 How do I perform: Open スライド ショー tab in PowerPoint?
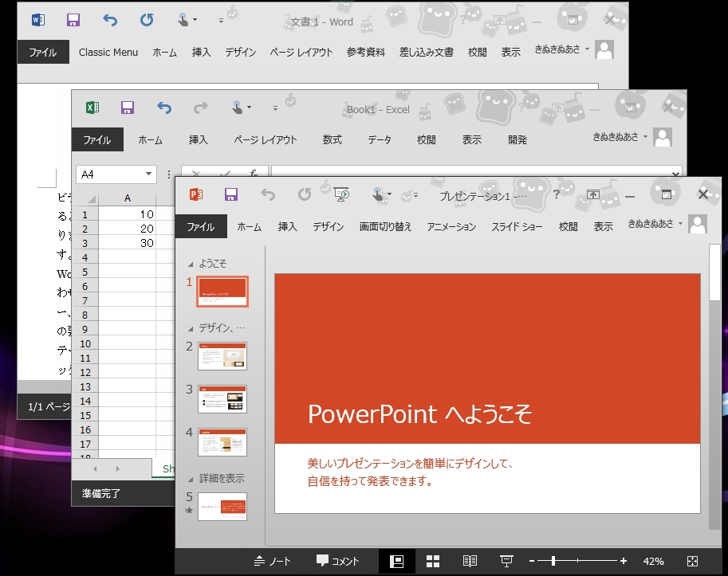click(x=517, y=226)
